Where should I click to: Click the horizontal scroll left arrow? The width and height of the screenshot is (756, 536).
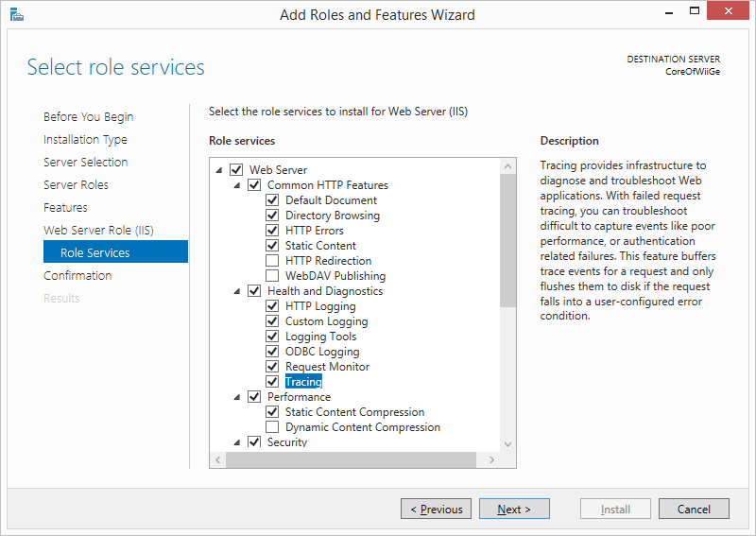(218, 459)
